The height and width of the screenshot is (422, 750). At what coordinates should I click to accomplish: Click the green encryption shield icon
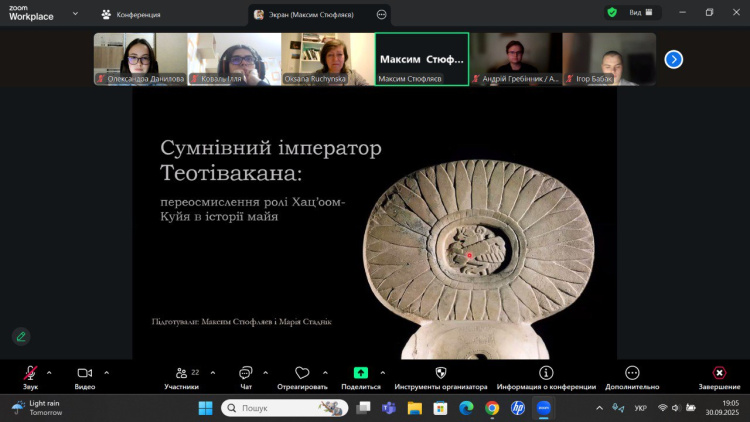click(x=611, y=13)
